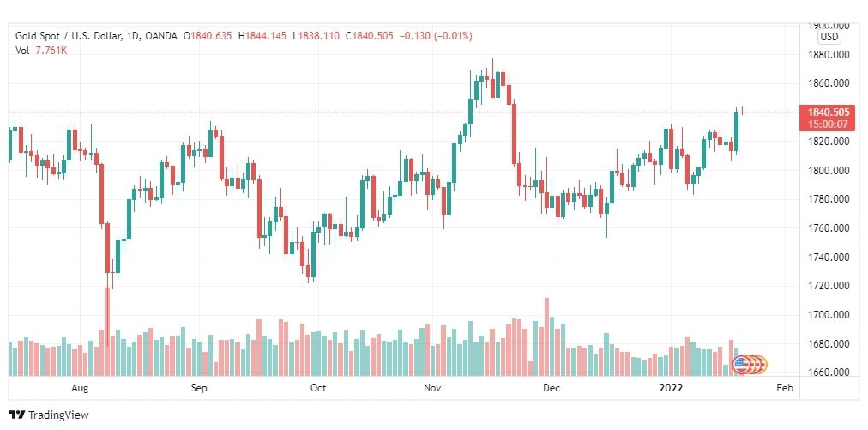The height and width of the screenshot is (430, 868).
Task: Click the TradingView text link
Action: (58, 415)
